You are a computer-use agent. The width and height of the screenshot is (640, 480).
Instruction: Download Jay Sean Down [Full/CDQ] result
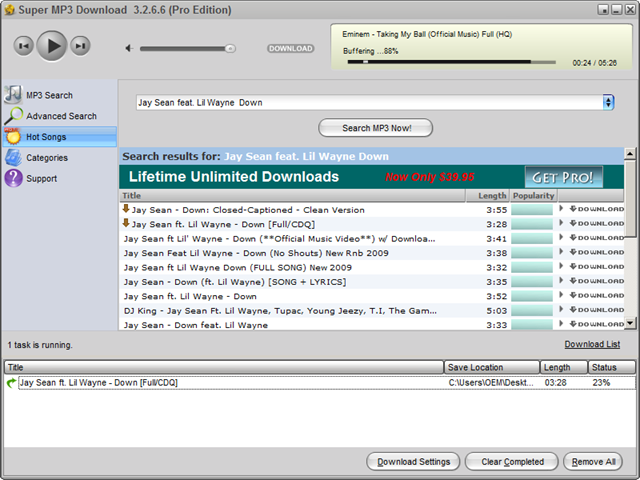597,223
